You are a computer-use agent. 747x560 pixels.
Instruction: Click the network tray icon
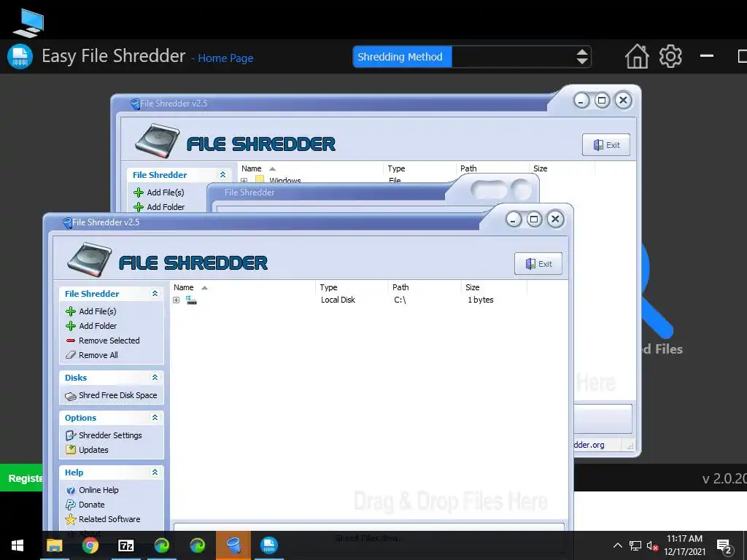(x=635, y=545)
